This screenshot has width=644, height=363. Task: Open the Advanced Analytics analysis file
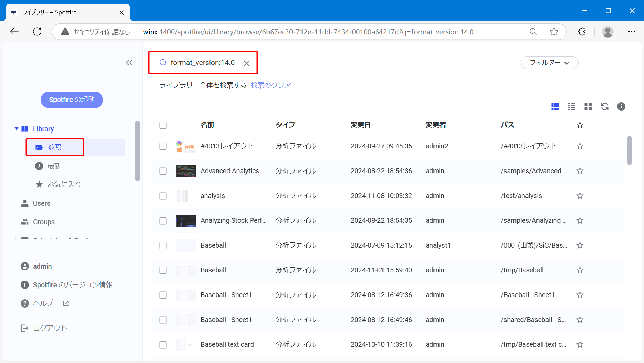(230, 171)
